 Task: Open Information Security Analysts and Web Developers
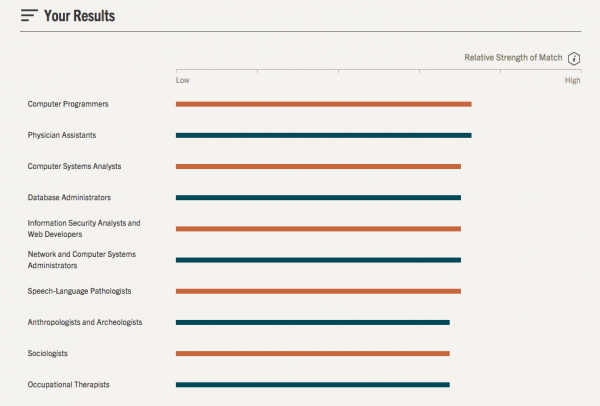pyautogui.click(x=84, y=228)
